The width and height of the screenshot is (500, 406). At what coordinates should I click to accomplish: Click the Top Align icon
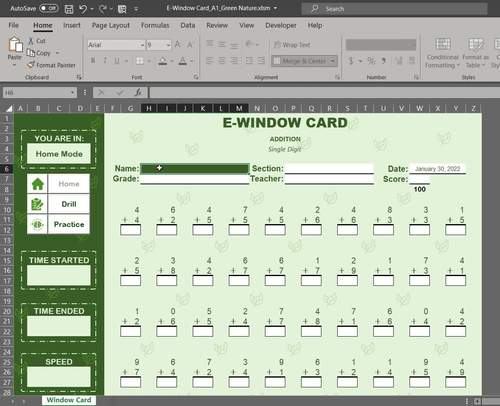[x=210, y=44]
